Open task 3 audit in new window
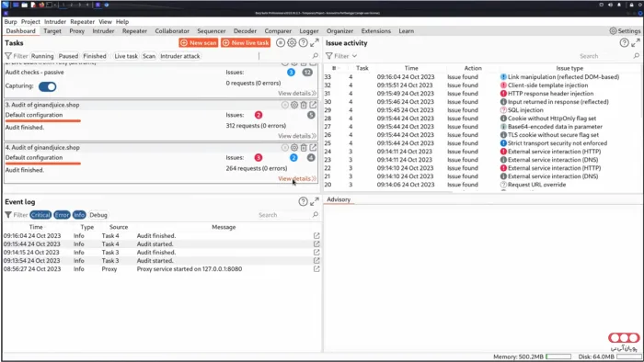Image resolution: width=644 pixels, height=362 pixels. (313, 105)
